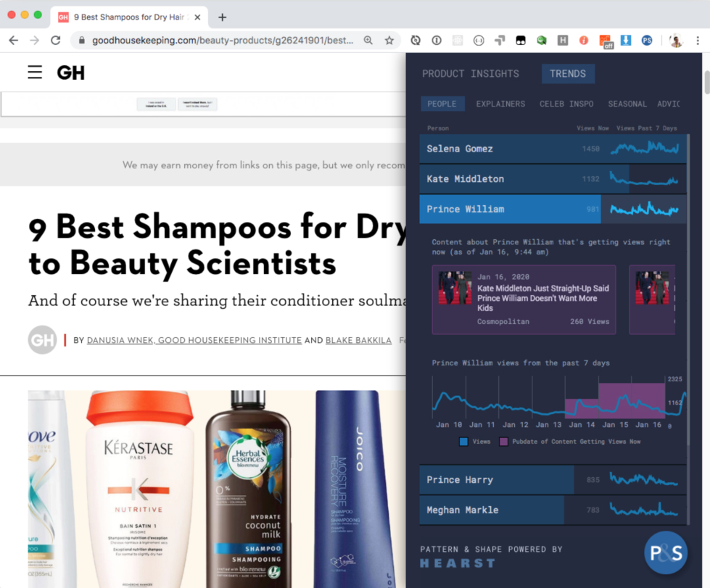710x588 pixels.
Task: Click the blue Views legend swatch
Action: point(463,442)
